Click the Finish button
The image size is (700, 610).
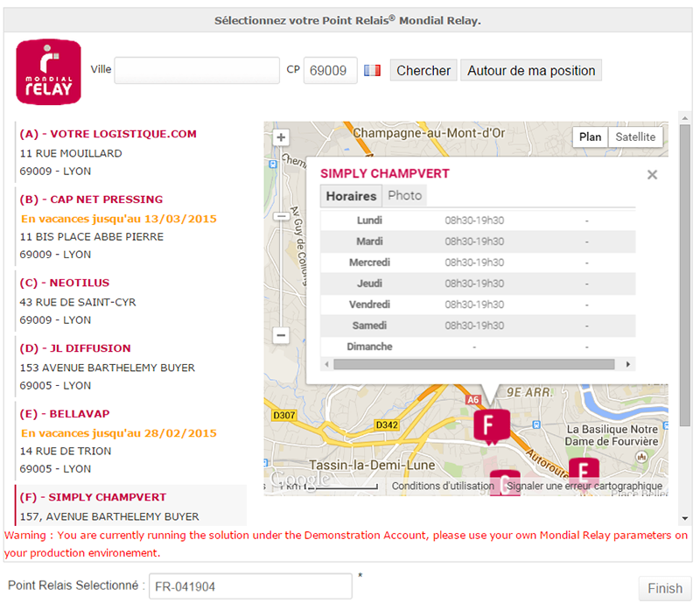click(x=665, y=588)
